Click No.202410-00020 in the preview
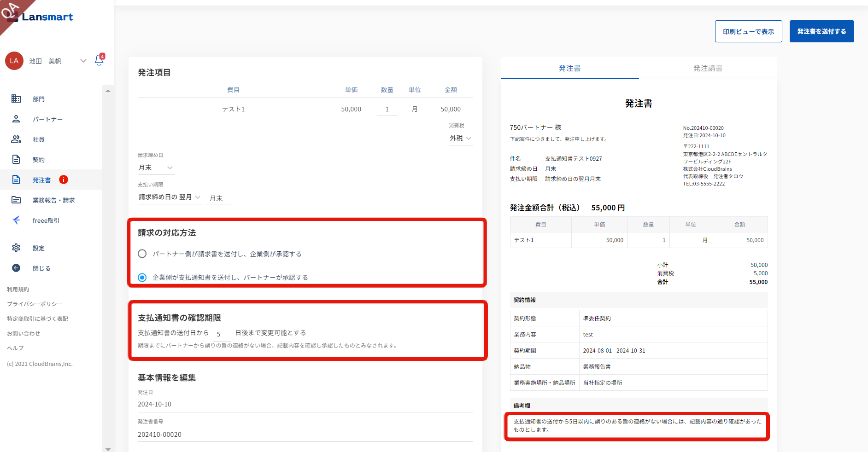Image resolution: width=868 pixels, height=452 pixels. point(703,128)
